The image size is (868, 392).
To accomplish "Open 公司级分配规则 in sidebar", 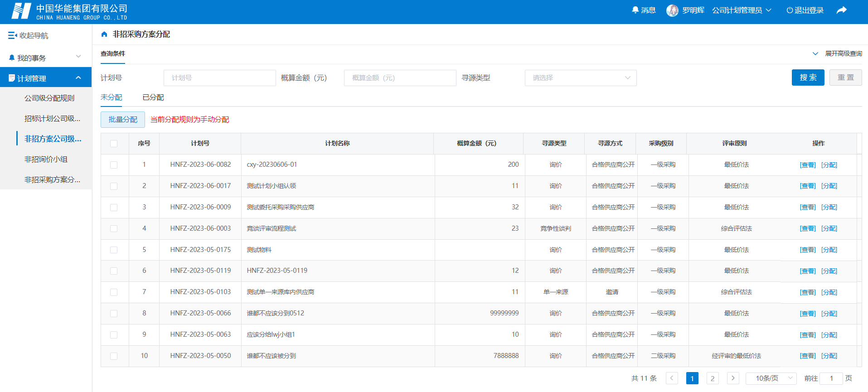I will 49,98.
